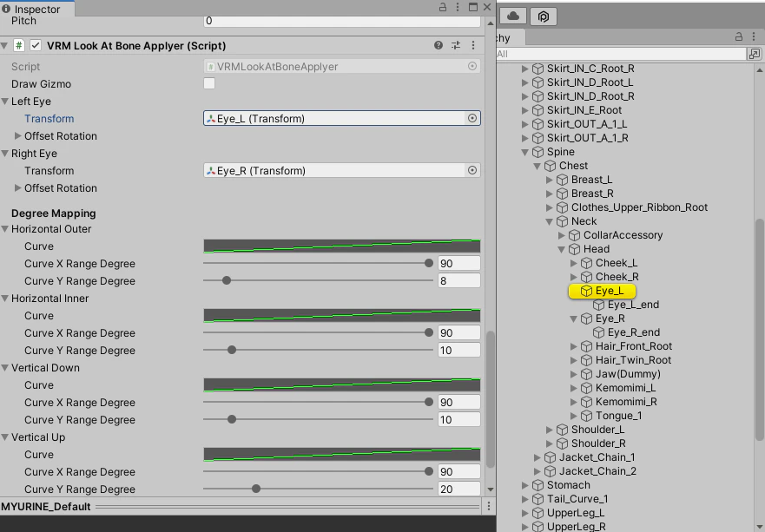Enable the Draw Gizmo checkbox
This screenshot has height=532, width=765.
(209, 84)
